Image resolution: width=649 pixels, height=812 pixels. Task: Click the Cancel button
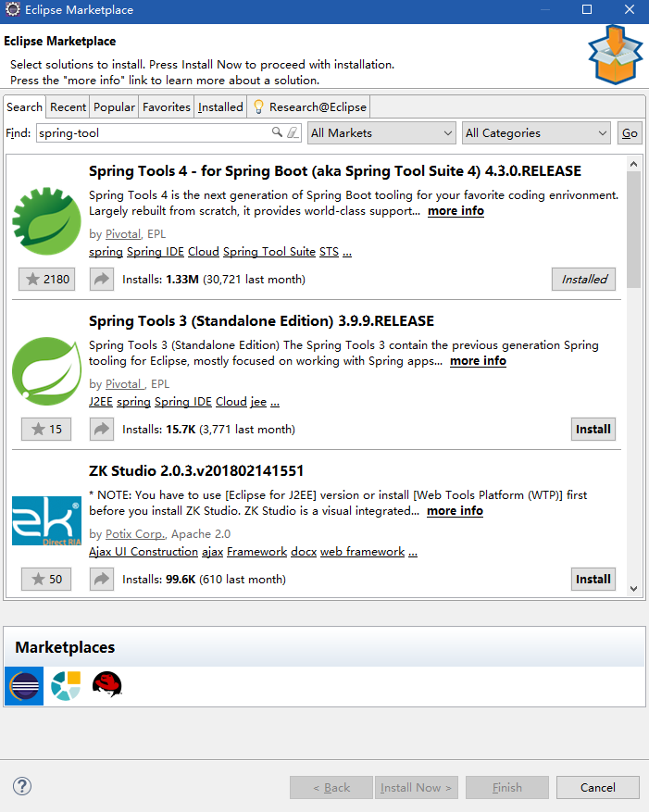tap(598, 787)
